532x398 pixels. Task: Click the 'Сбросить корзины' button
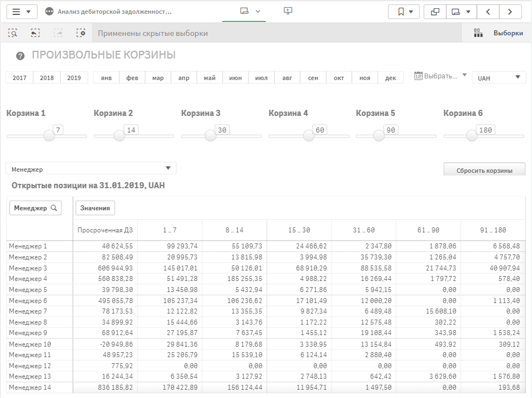click(484, 170)
